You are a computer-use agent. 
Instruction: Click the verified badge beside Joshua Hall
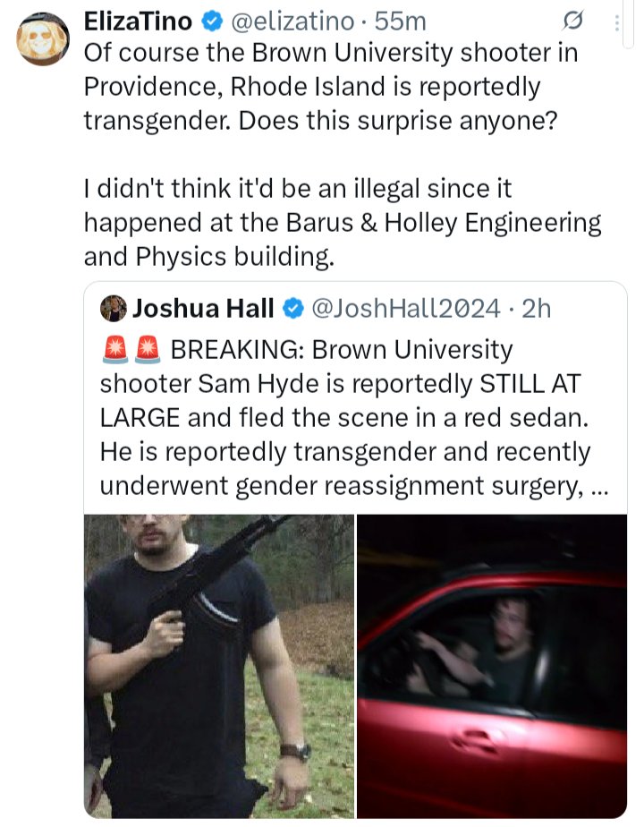click(293, 309)
